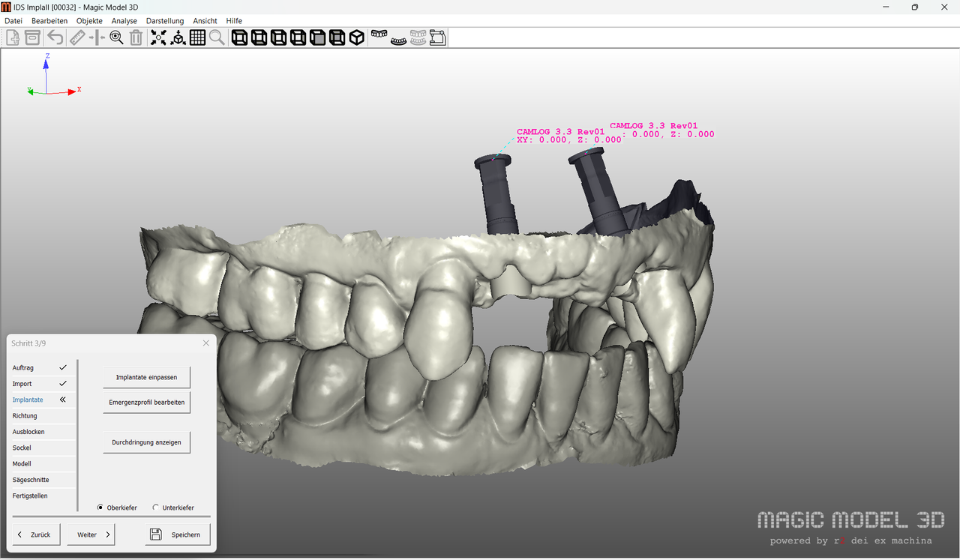Click the Implantate einpassen button
Screen dimensions: 960x560
click(x=146, y=377)
